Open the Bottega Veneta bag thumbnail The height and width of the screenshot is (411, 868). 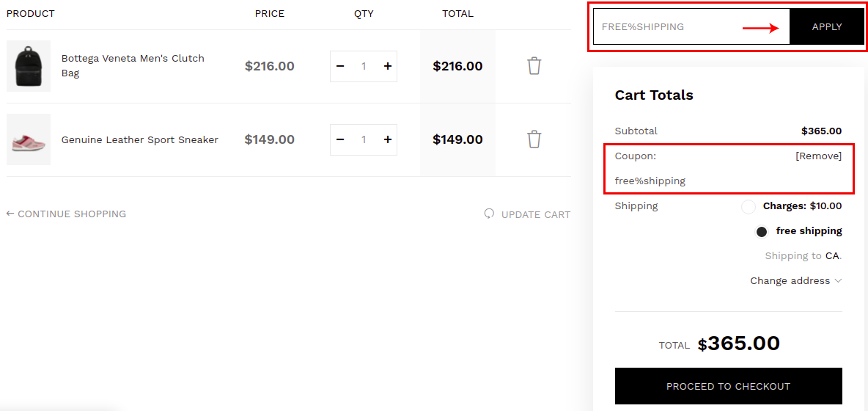pyautogui.click(x=29, y=66)
